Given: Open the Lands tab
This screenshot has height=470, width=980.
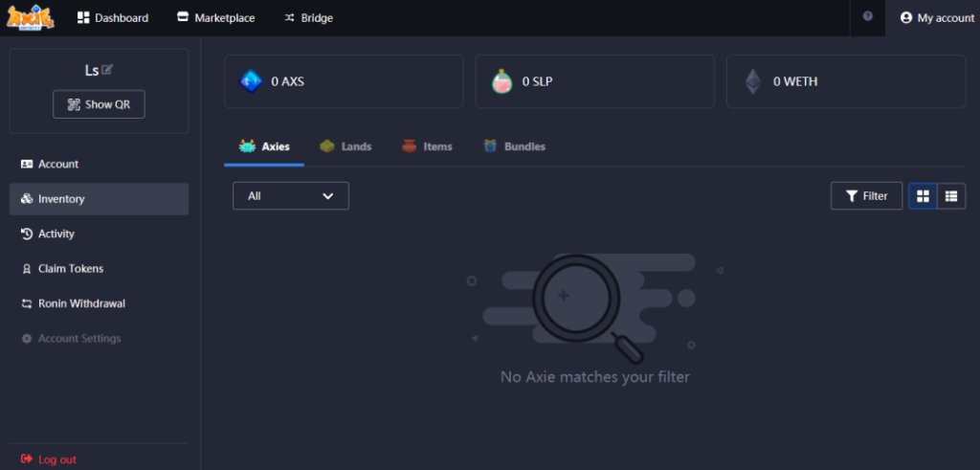Looking at the screenshot, I should 345,146.
